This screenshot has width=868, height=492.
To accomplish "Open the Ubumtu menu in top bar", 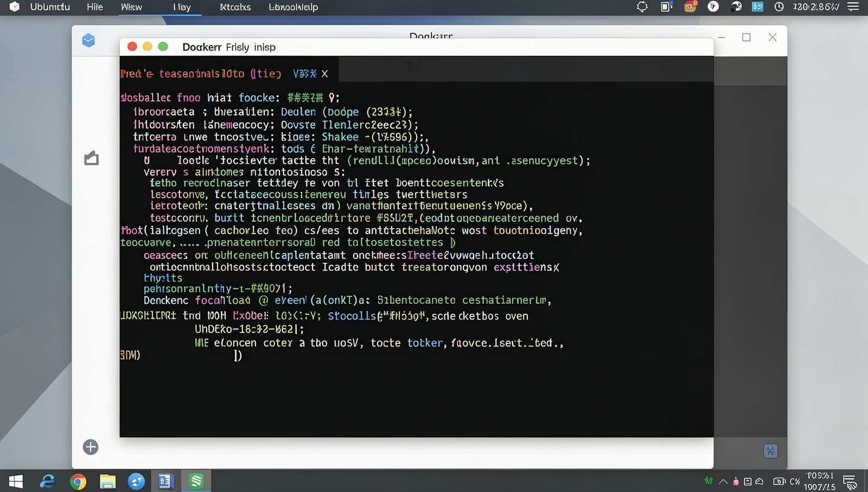I will (50, 7).
